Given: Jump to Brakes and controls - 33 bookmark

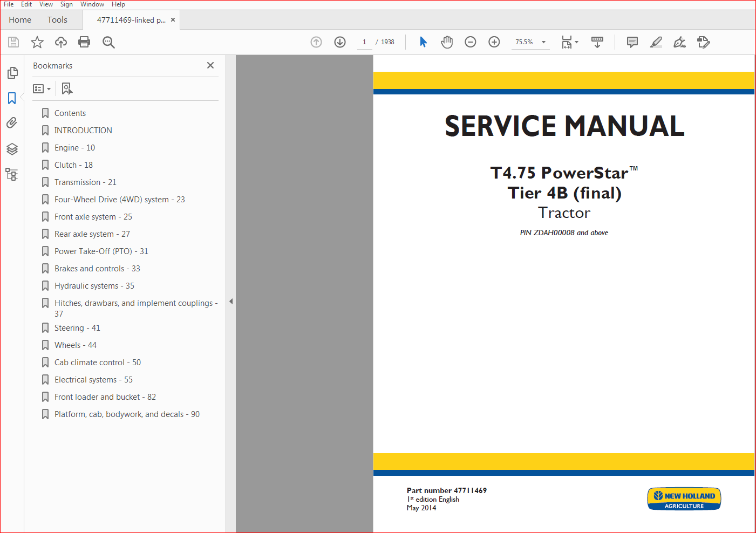Looking at the screenshot, I should (x=97, y=269).
